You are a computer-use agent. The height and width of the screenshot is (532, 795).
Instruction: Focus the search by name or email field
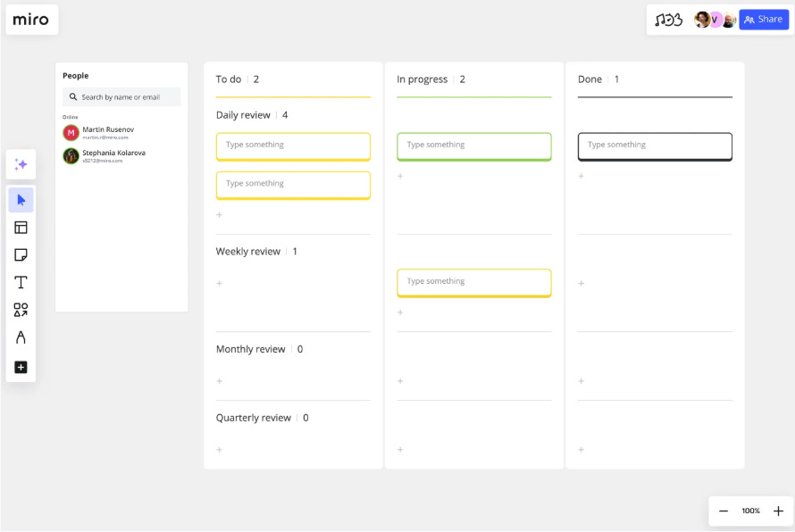click(121, 96)
